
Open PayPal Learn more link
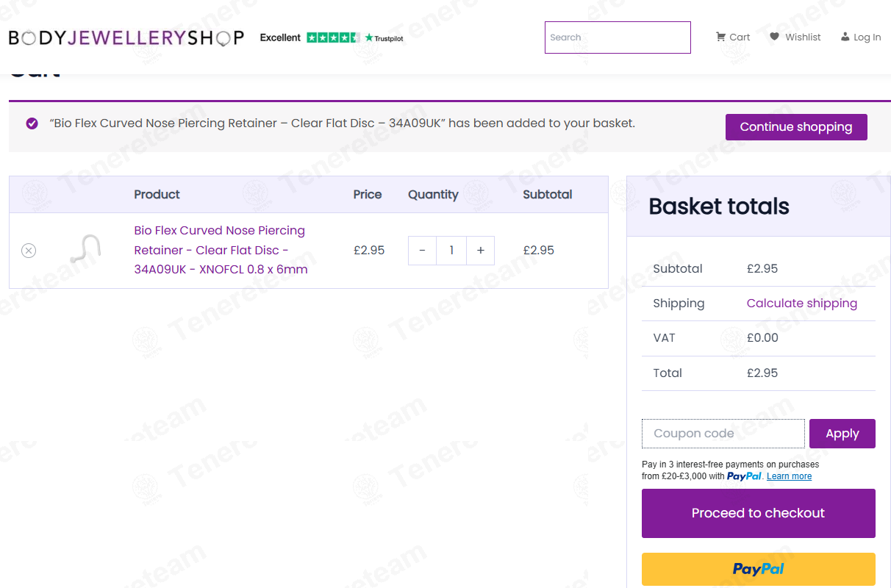coord(789,476)
